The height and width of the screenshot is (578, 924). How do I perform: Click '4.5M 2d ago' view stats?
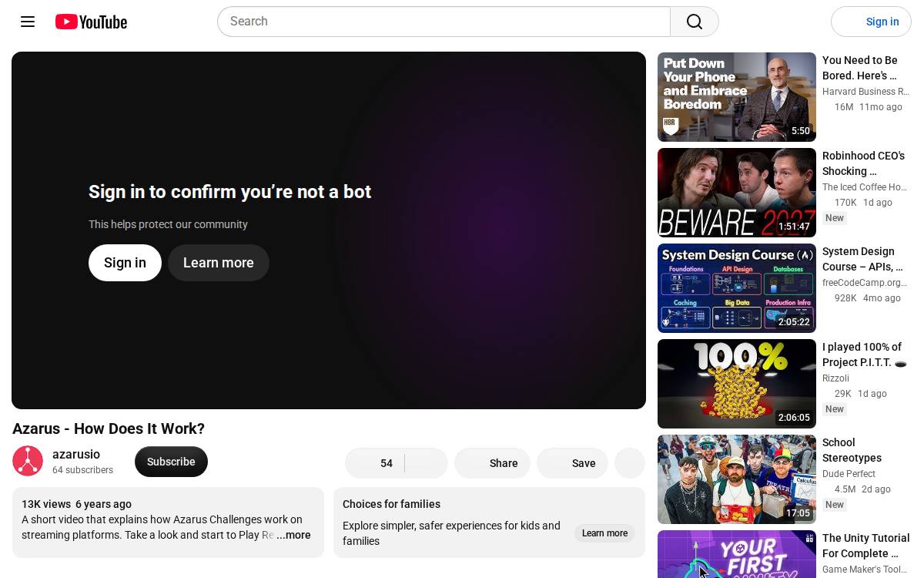point(862,489)
